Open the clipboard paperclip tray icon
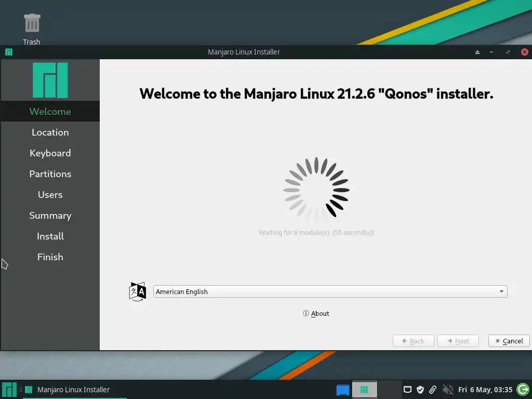Viewport: 532px width, 399px height. coord(433,390)
